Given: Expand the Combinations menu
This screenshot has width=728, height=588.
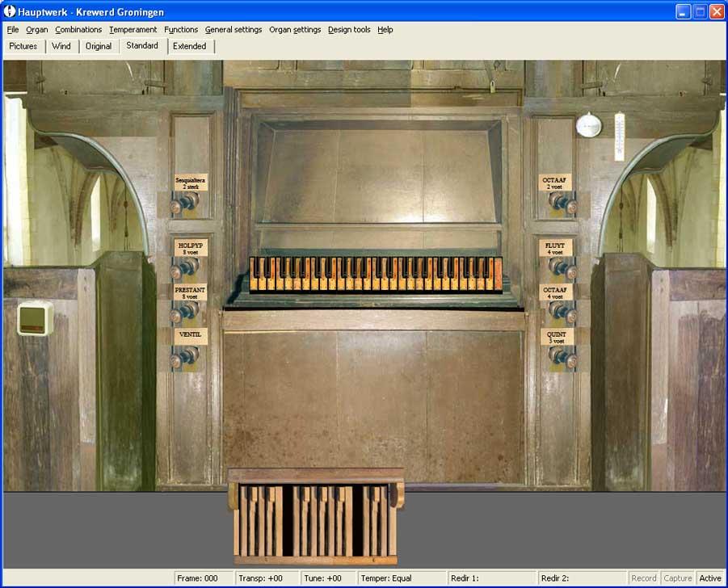Looking at the screenshot, I should coord(78,30).
